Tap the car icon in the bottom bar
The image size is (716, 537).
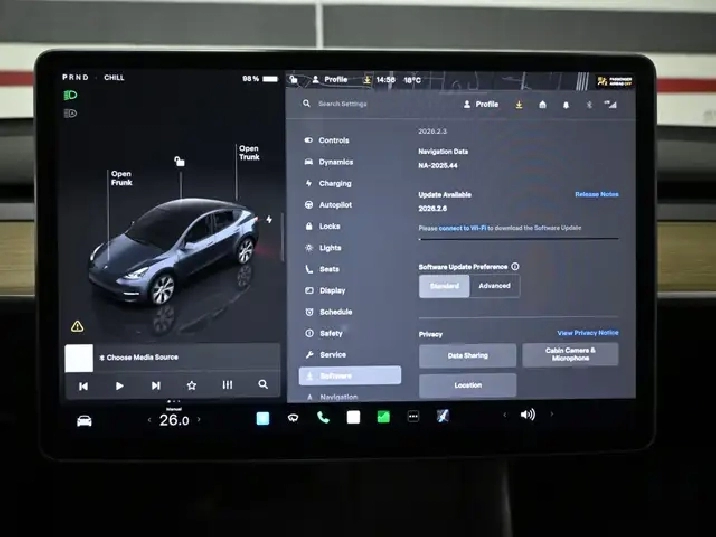84,420
